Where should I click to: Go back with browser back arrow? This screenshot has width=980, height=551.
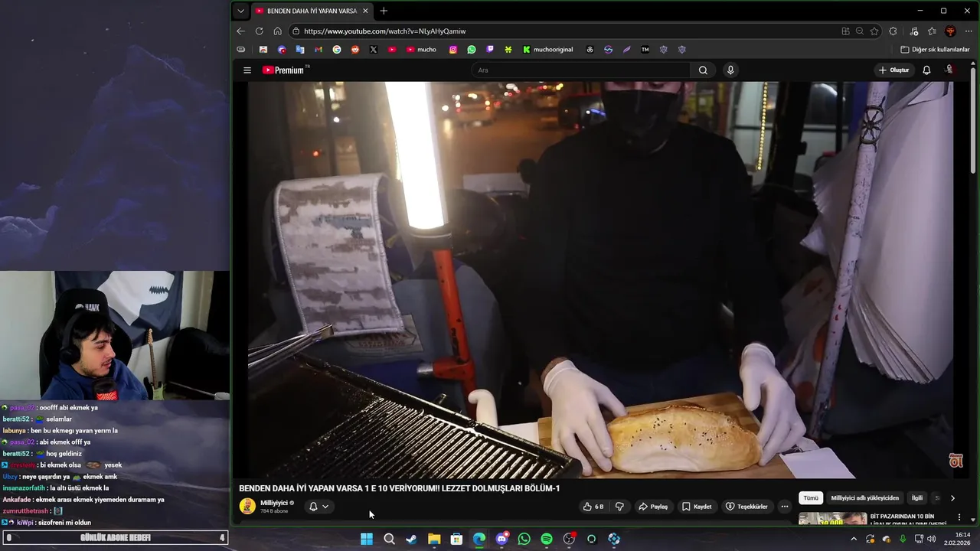click(x=240, y=31)
